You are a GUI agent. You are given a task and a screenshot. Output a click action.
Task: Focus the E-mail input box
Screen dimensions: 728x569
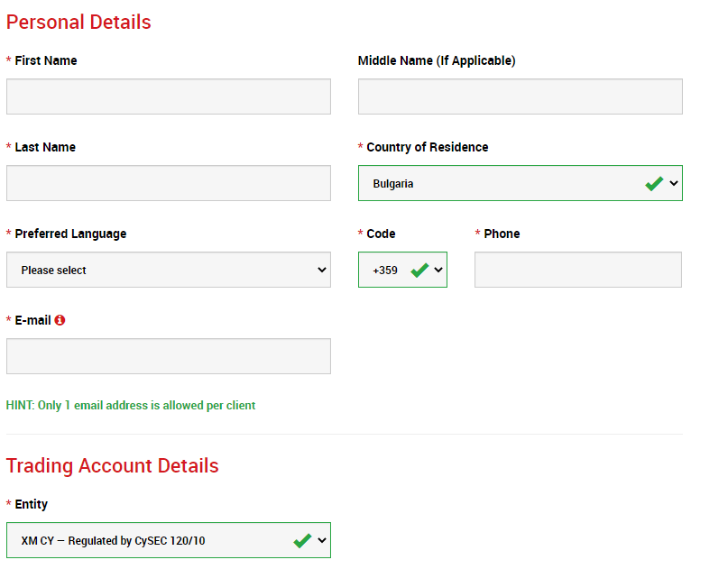point(169,356)
